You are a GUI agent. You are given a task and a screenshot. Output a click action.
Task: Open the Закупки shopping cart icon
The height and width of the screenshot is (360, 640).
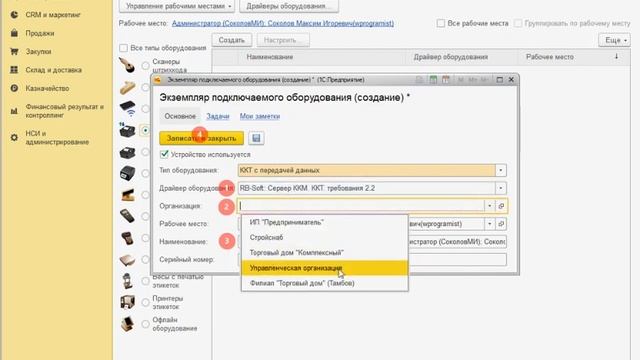(x=14, y=51)
